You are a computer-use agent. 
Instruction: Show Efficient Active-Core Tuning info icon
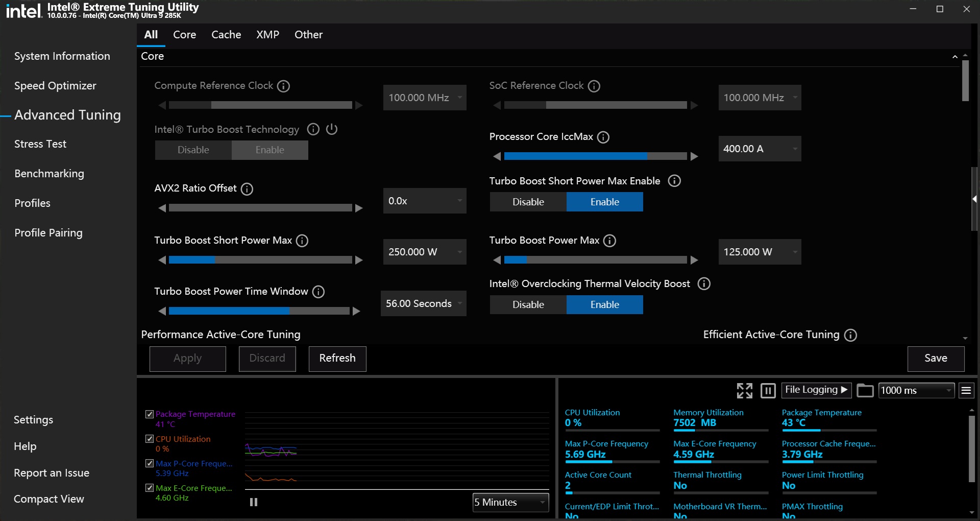[850, 335]
